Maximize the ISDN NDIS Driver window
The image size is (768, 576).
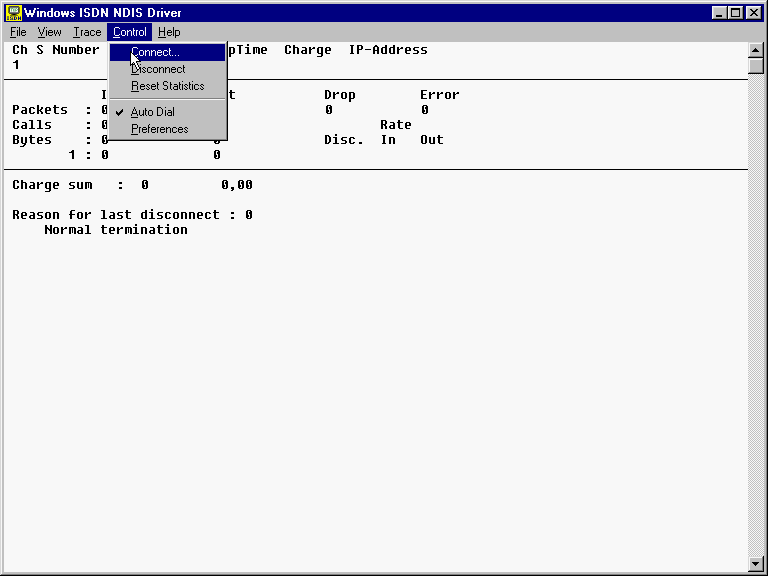click(x=736, y=13)
